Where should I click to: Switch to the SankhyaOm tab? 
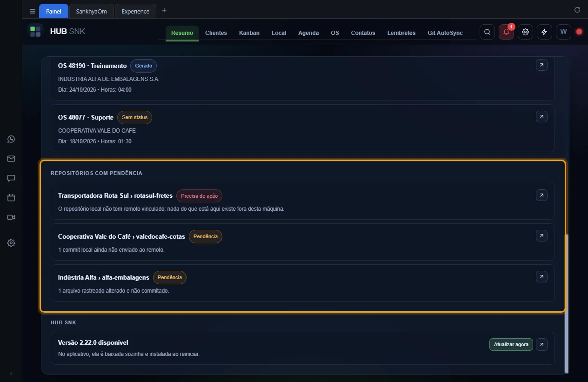tap(91, 11)
